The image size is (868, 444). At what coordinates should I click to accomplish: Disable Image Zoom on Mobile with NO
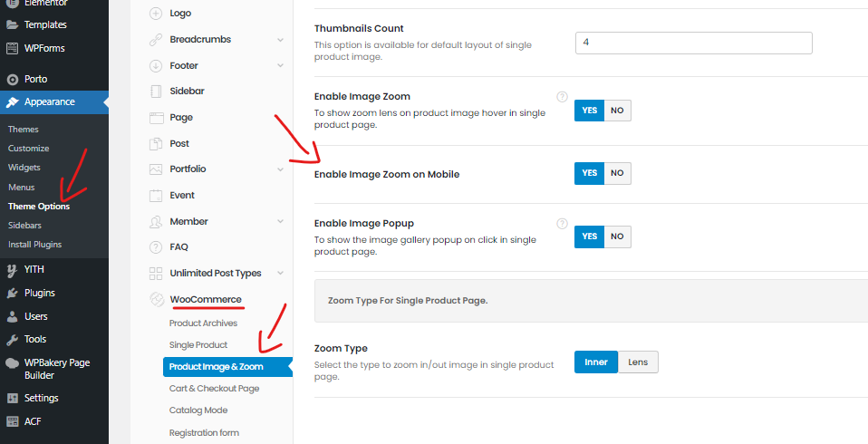point(617,173)
